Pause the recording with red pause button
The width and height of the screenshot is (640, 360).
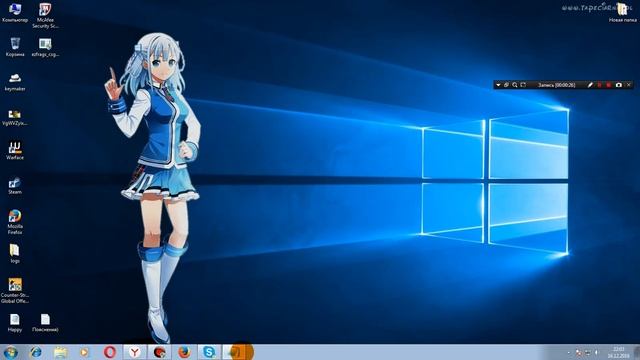[600, 85]
